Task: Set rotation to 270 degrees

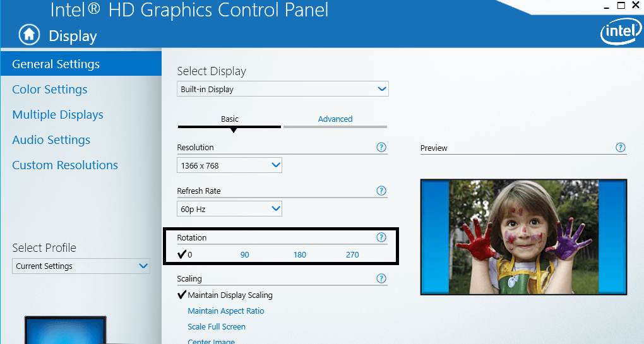Action: coord(352,255)
